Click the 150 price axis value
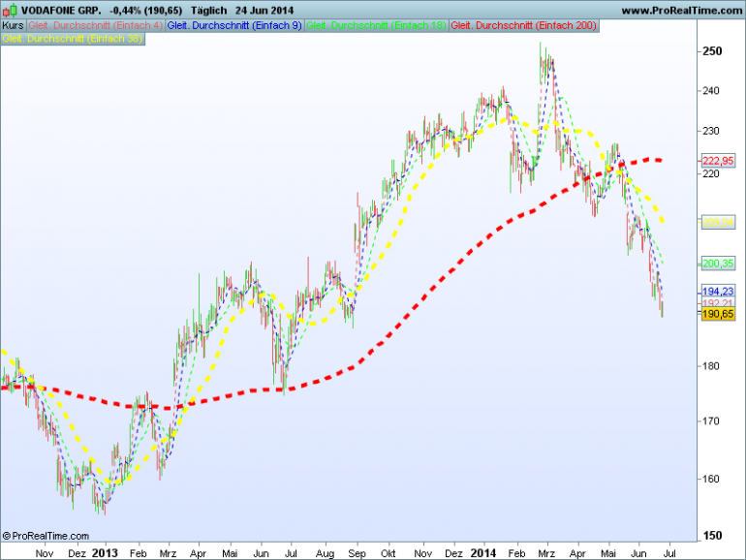This screenshot has height=560, width=746. pos(712,536)
